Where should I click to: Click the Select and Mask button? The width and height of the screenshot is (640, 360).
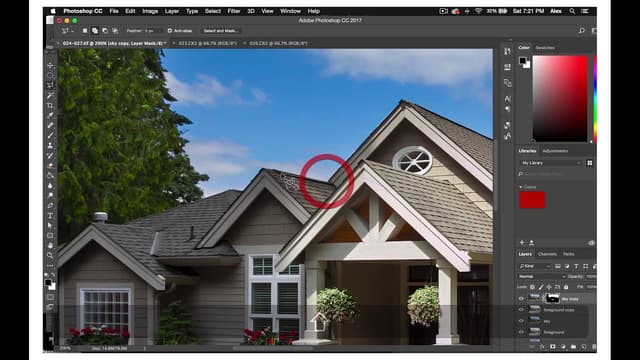click(x=220, y=31)
